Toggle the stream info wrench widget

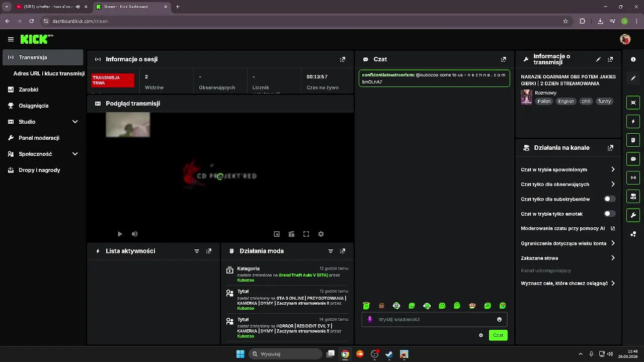click(633, 215)
